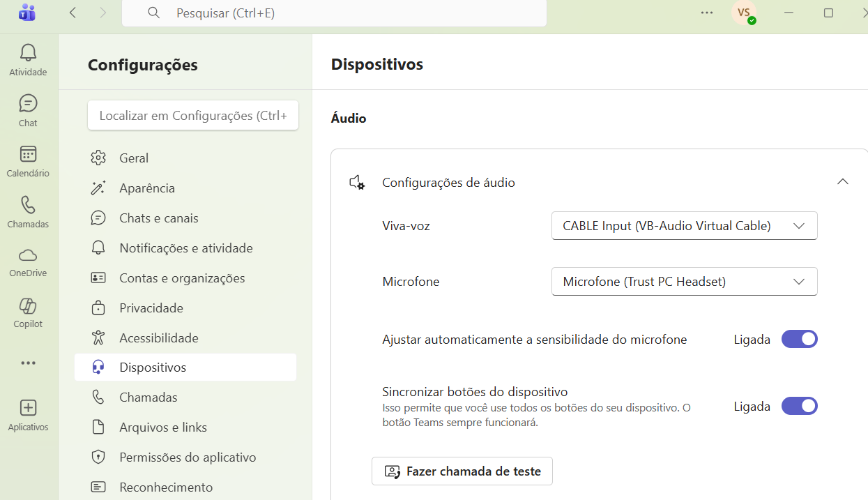Click the Dispositivos headset icon

[x=98, y=367]
